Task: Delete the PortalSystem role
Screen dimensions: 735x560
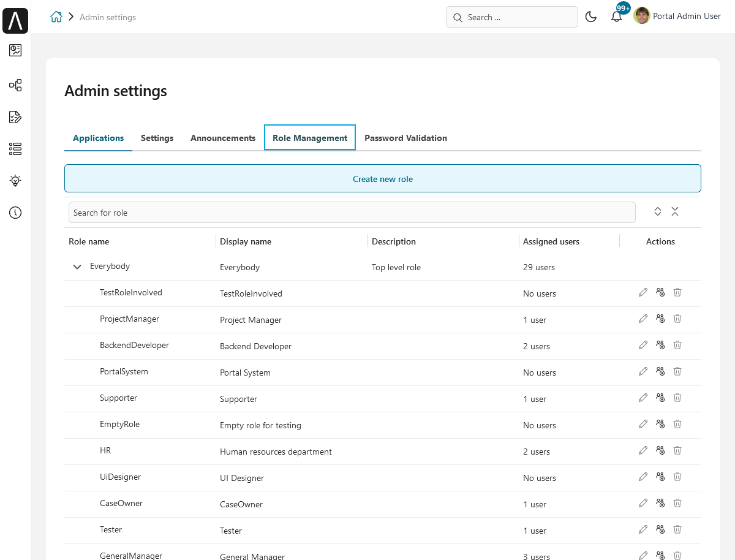Action: point(677,371)
